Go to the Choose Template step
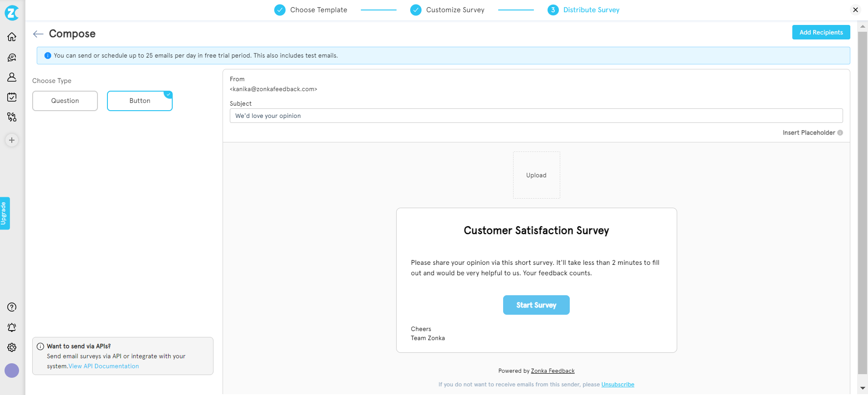 [x=318, y=10]
